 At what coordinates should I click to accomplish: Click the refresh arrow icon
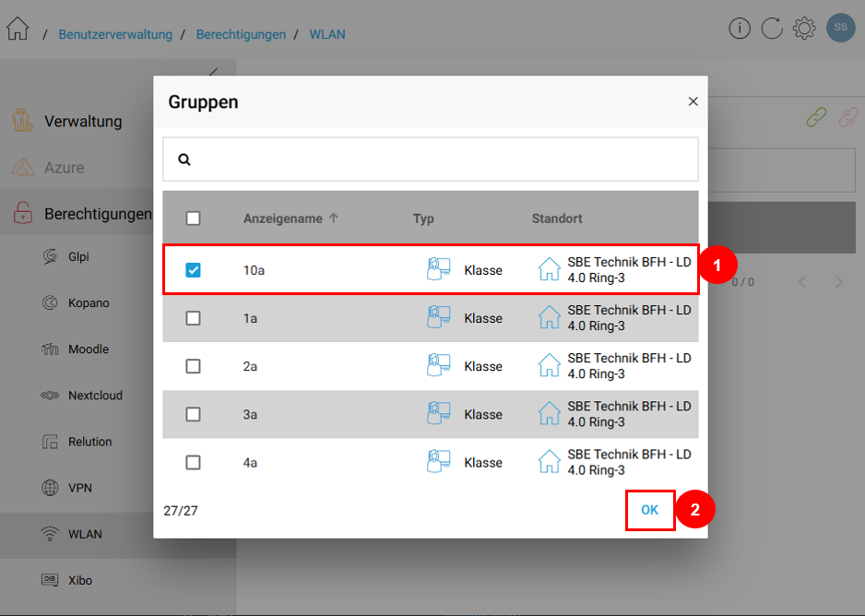coord(772,29)
